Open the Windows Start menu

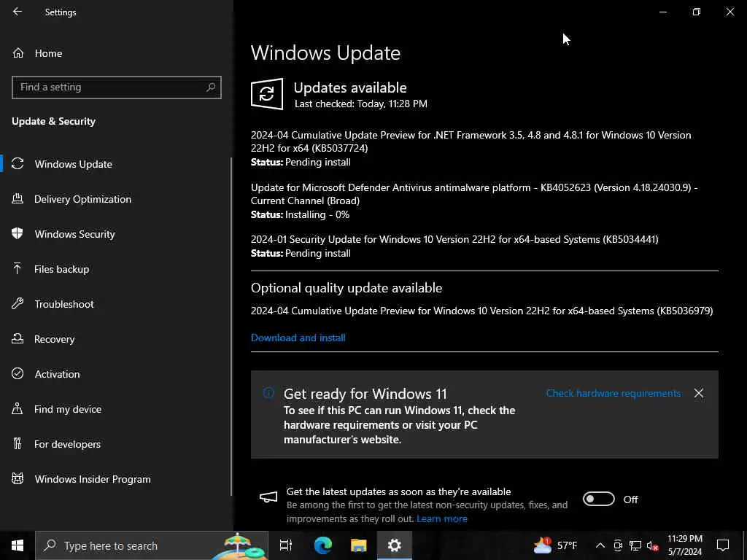[18, 545]
